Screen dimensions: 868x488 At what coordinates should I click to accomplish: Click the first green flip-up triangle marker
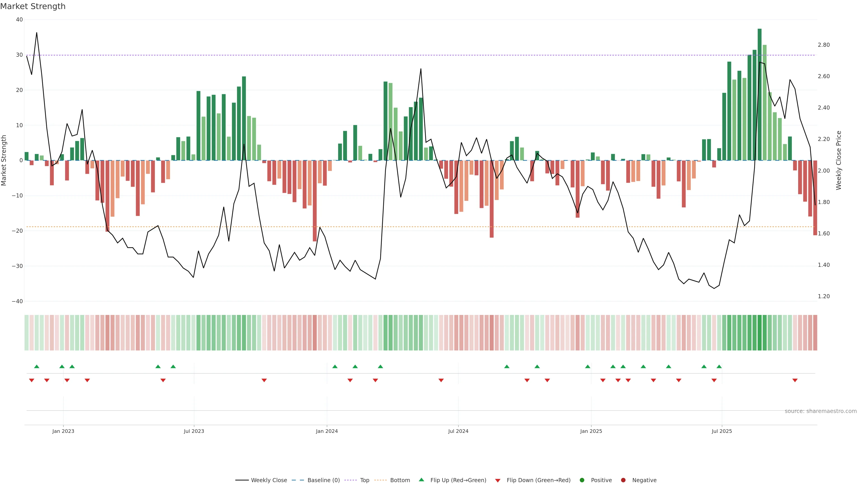37,366
